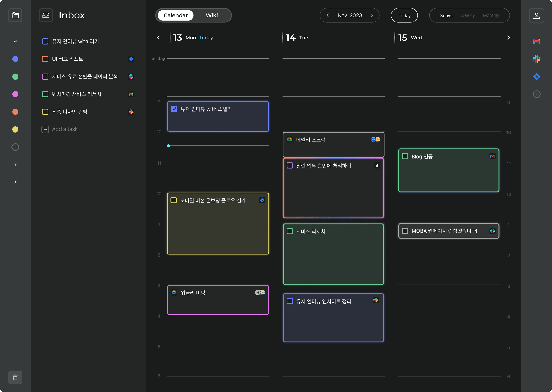The width and height of the screenshot is (552, 392).
Task: Open the Jira integration icon in right sidebar
Action: pos(537,76)
